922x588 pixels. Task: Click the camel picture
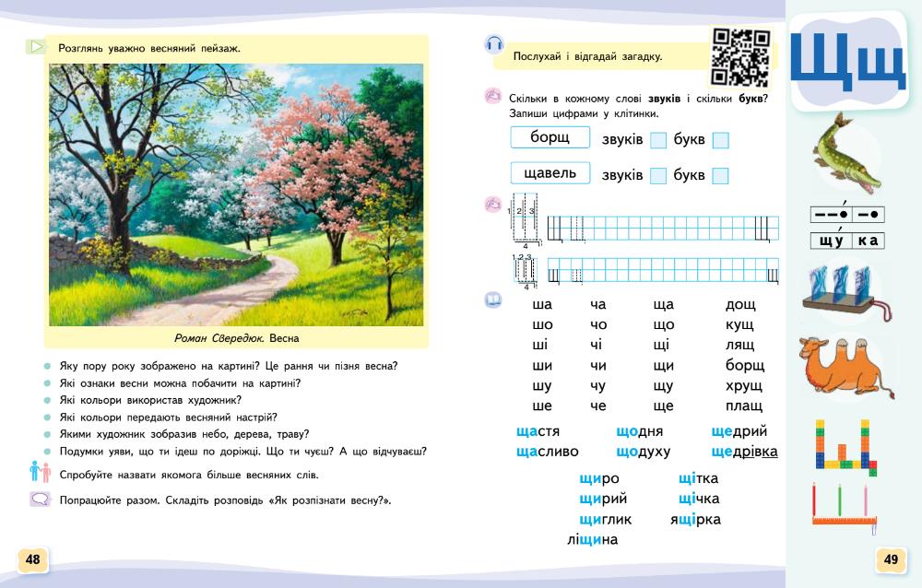pyautogui.click(x=846, y=368)
